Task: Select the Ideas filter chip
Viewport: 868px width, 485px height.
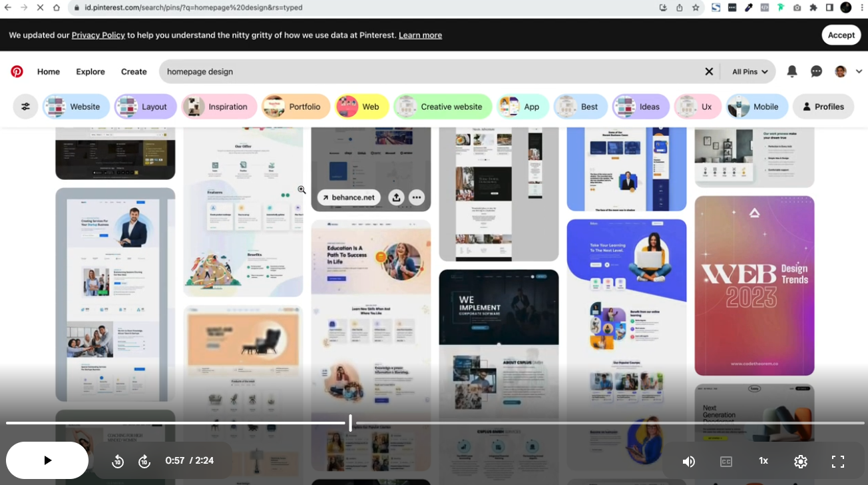Action: (641, 107)
